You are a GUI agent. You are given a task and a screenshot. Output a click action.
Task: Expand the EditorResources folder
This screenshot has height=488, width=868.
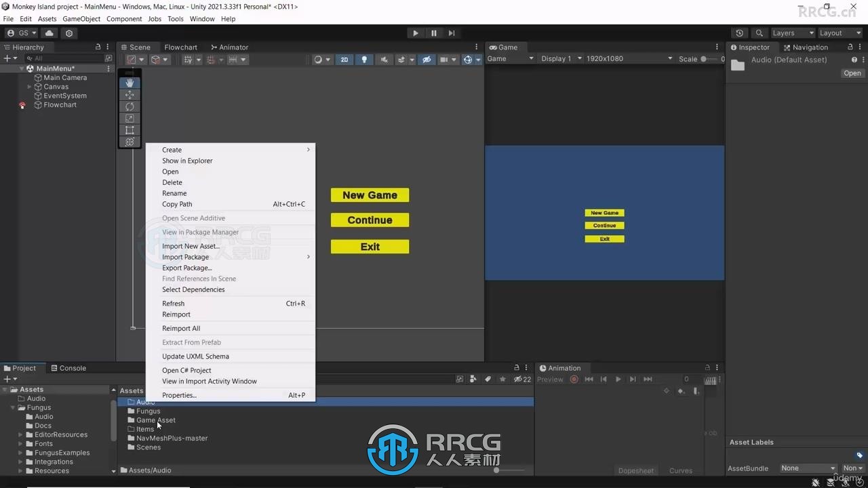(x=21, y=434)
